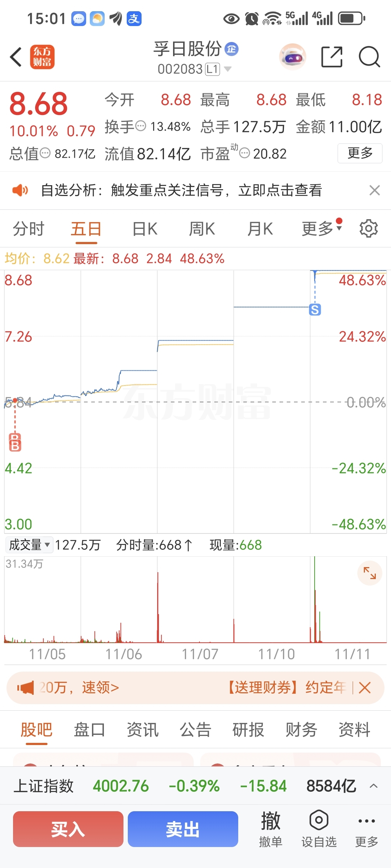Close the 送理财券 promo banner
Screen dimensions: 391x868
point(365,688)
